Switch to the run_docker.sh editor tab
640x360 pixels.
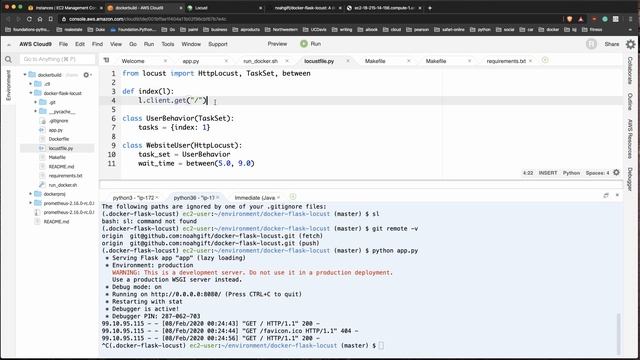(260, 61)
